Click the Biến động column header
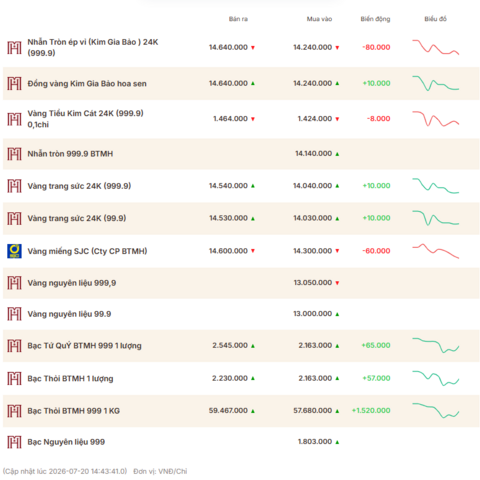 pos(375,19)
